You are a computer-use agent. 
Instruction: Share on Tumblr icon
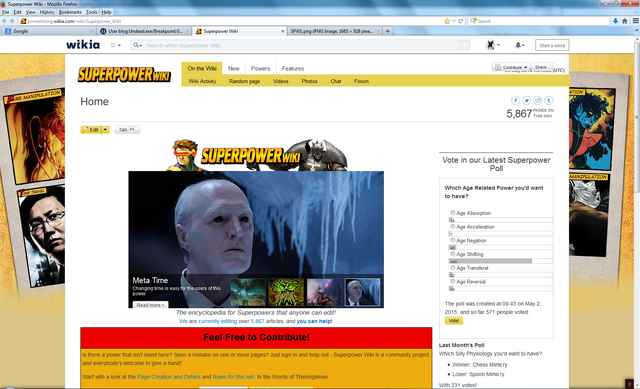click(549, 100)
